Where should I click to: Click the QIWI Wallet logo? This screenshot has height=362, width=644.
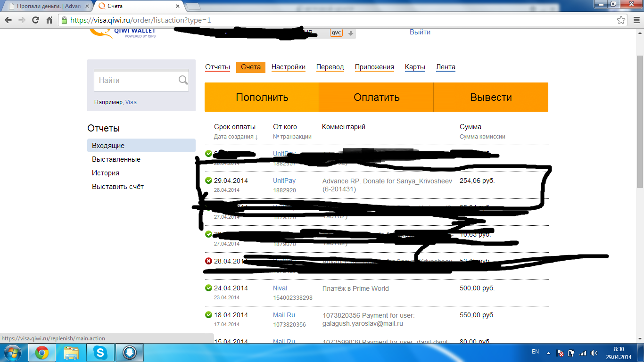pyautogui.click(x=123, y=33)
